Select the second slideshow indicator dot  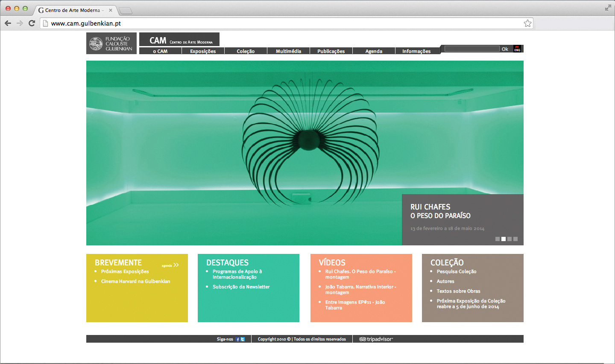504,239
